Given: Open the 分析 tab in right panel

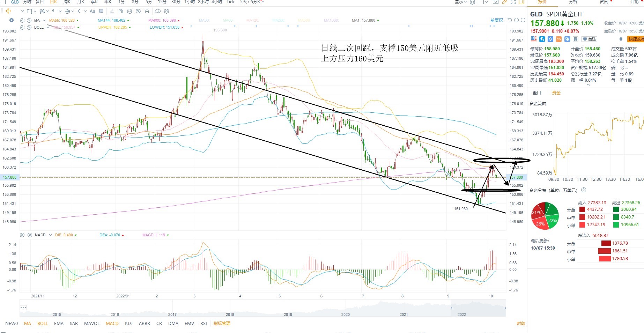Looking at the screenshot, I should [x=573, y=2].
